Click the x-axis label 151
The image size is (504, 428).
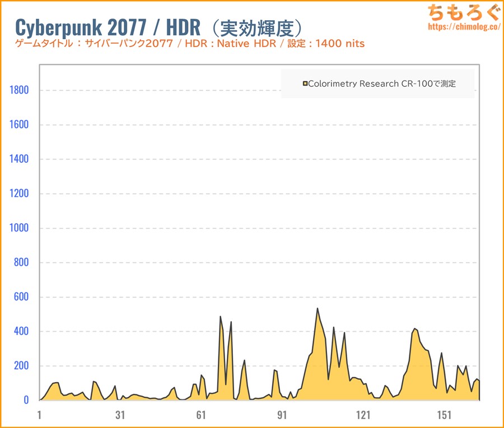tap(444, 415)
